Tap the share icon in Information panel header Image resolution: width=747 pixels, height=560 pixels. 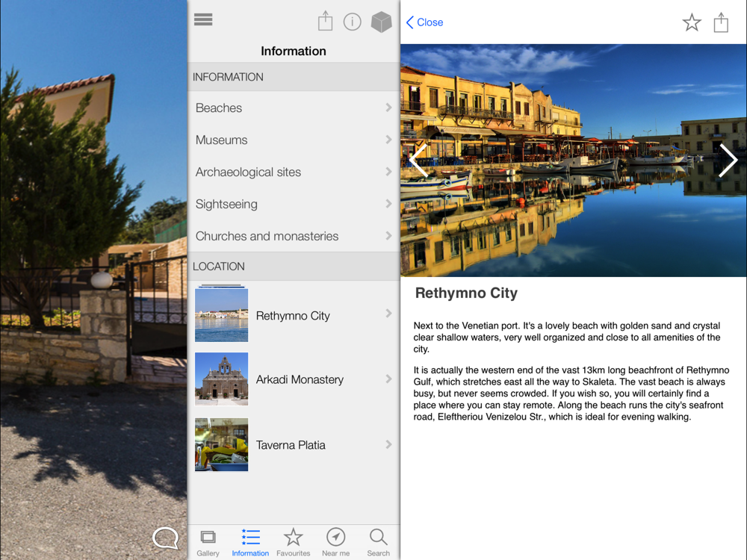point(326,21)
